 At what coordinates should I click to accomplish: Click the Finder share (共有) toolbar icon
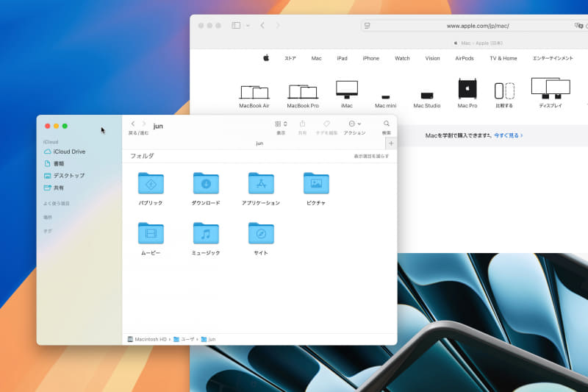click(302, 124)
